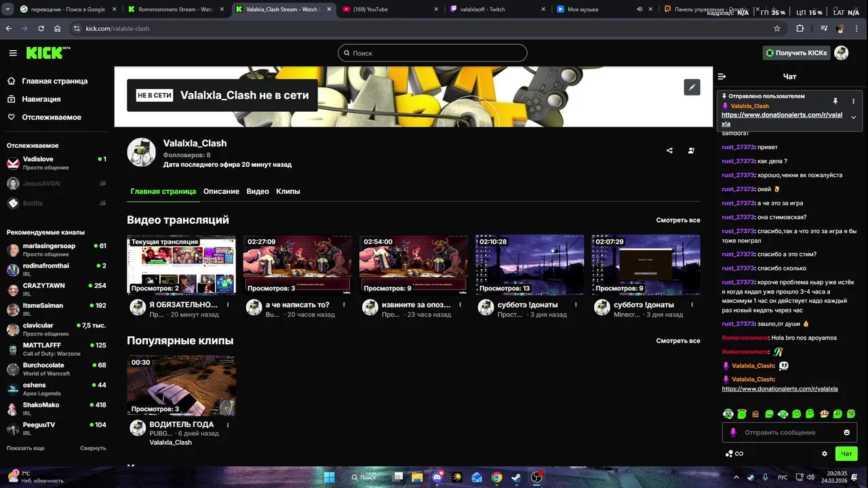The height and width of the screenshot is (488, 868).
Task: Open options for 'извините за опоз' video
Action: [460, 305]
